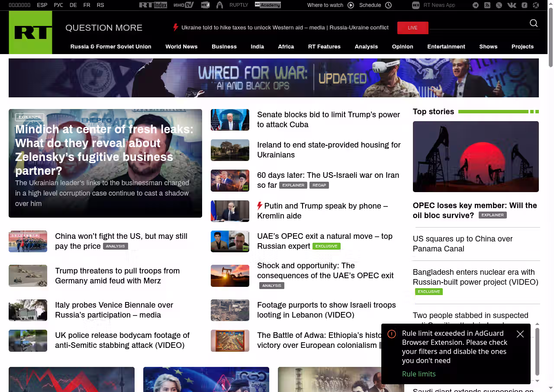Open the OPEC oil rigs top story image
This screenshot has width=554, height=392.
[x=476, y=157]
